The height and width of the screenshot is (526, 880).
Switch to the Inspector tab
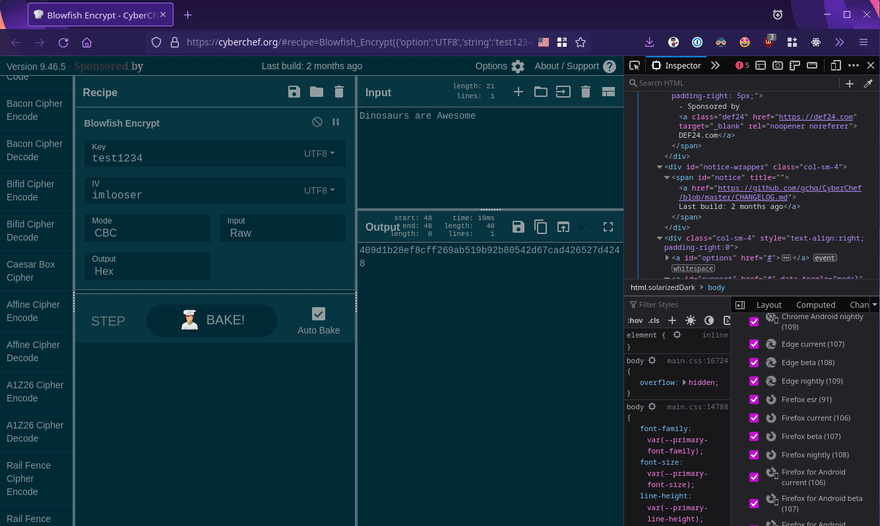click(676, 66)
